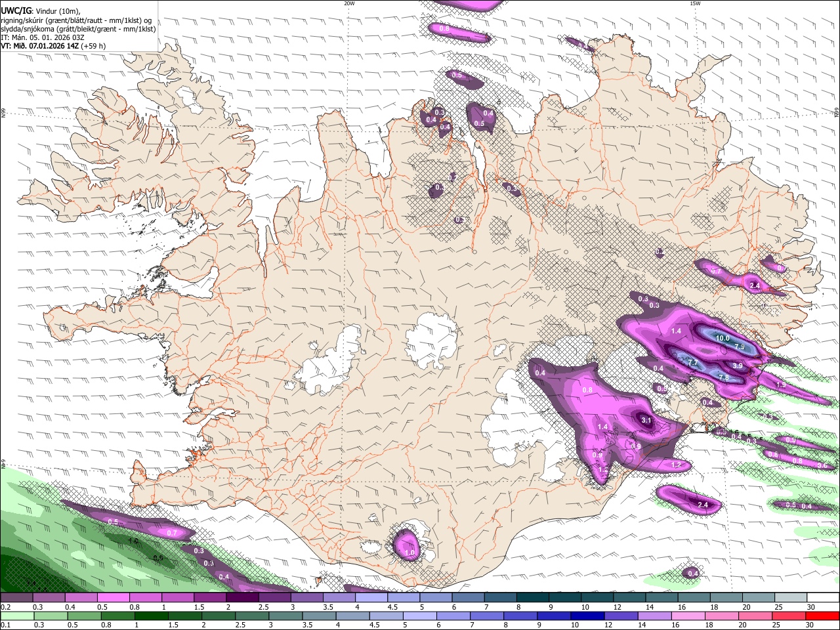Select upper legend bright pink swatch at 0.5
The image size is (840, 630).
point(113,598)
